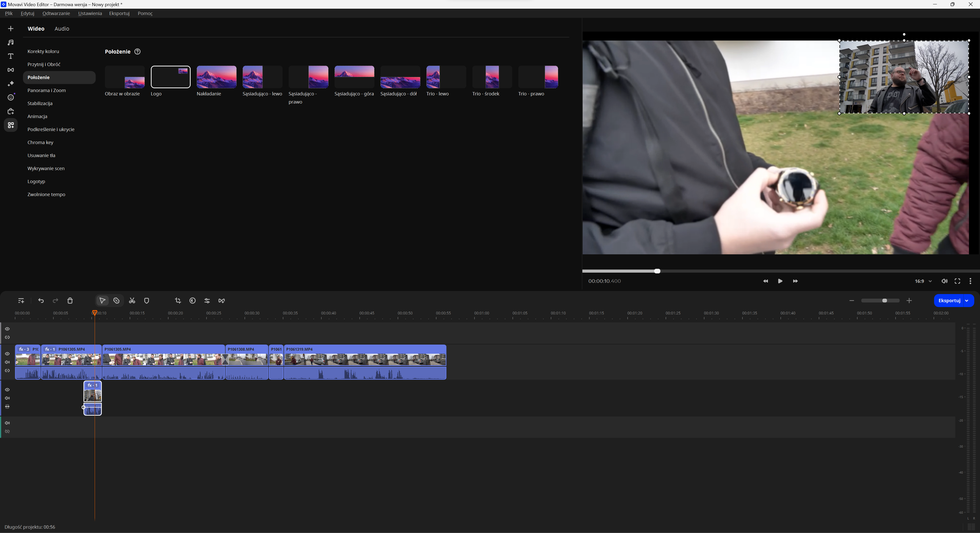
Task: Open the Stickers smiley sidebar icon
Action: point(11,98)
